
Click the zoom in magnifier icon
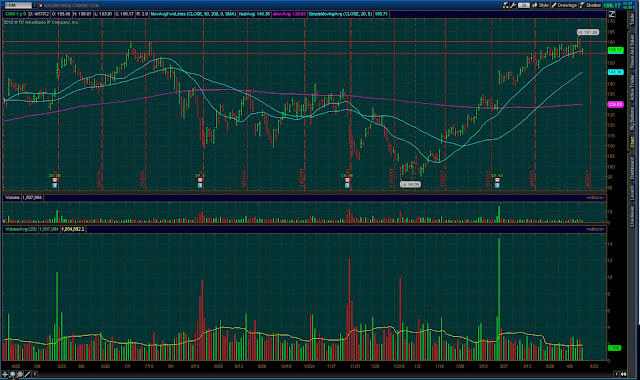tap(13, 374)
